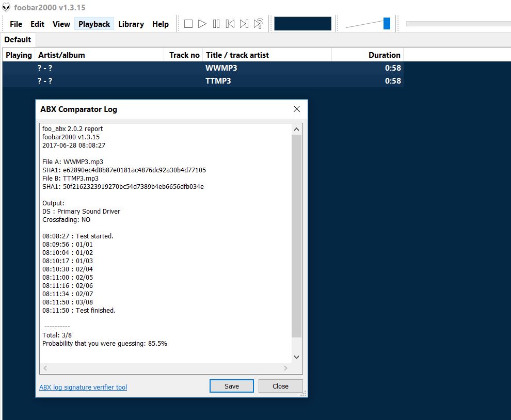The image size is (511, 420).
Task: Click the 'Crossfading: NO' log line
Action: [x=66, y=220]
